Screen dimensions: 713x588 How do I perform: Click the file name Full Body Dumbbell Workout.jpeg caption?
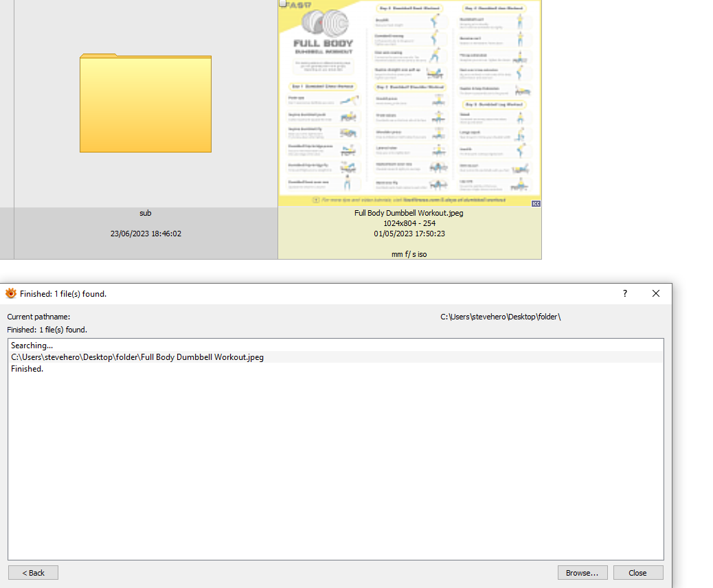coord(409,213)
